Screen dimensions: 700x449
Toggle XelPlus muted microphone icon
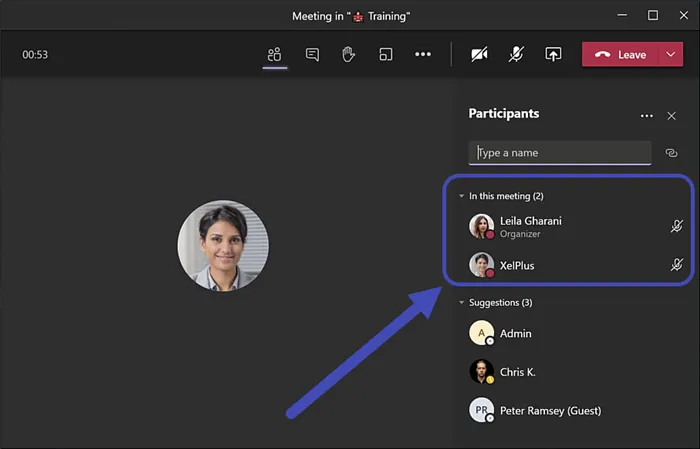pos(677,265)
